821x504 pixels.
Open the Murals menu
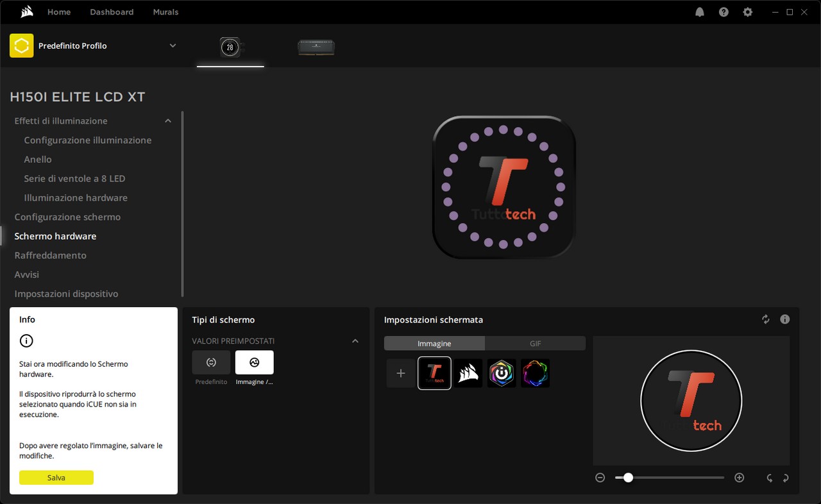pyautogui.click(x=165, y=12)
